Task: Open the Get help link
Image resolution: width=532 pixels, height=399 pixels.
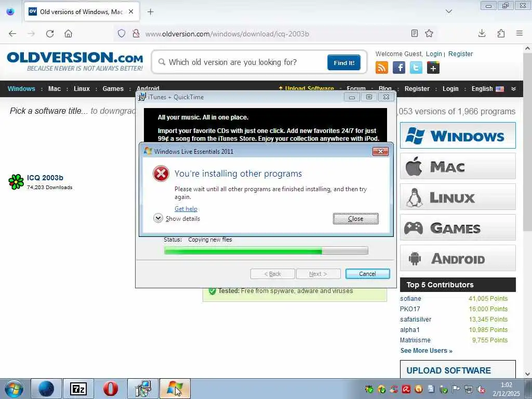Action: [x=186, y=209]
